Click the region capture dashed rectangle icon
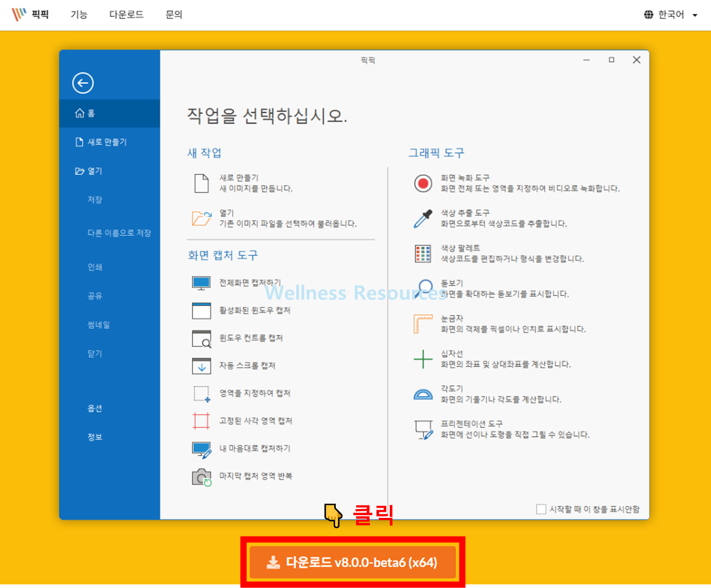 click(202, 394)
